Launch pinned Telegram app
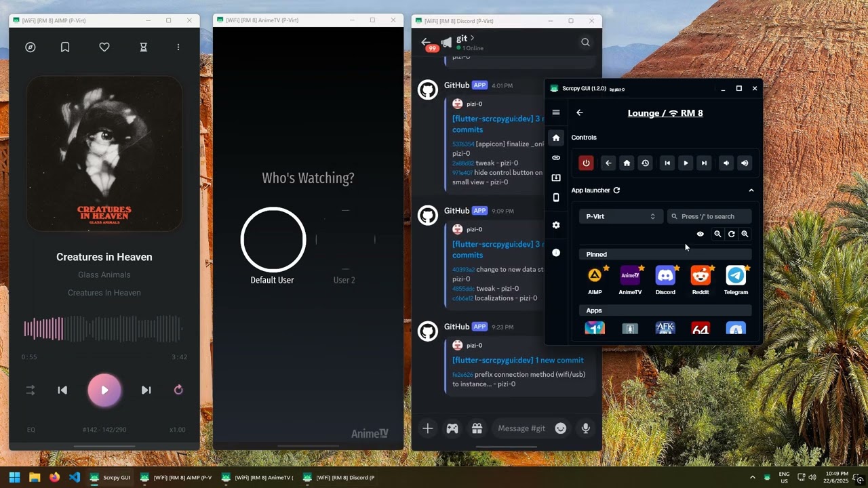This screenshot has height=488, width=868. click(736, 280)
